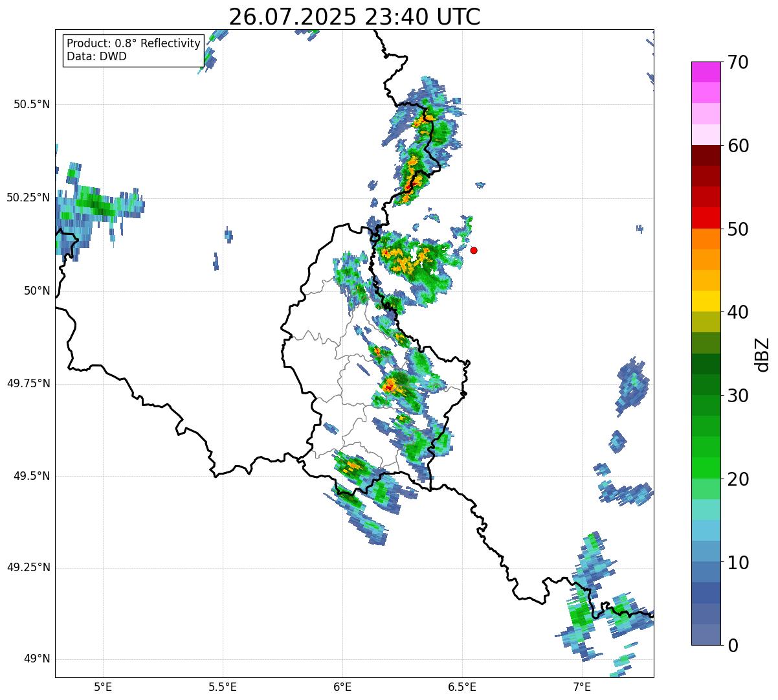Click the 7°E longitude label

click(582, 687)
